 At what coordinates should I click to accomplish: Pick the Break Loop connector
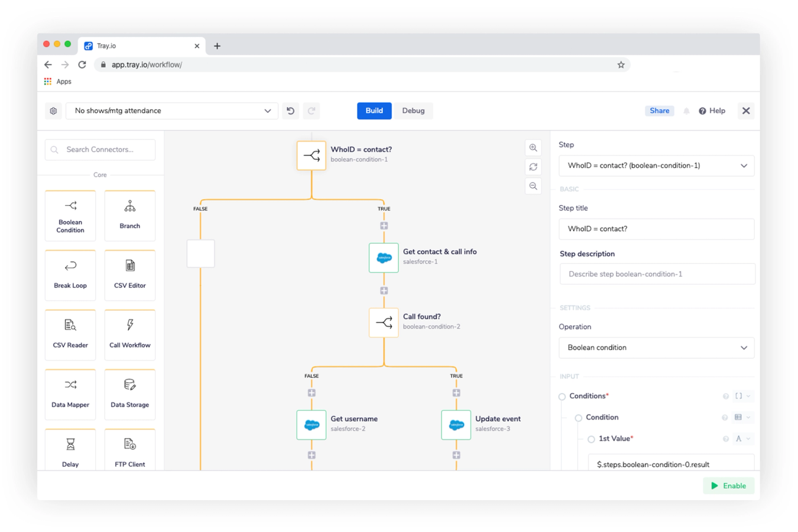tap(70, 275)
